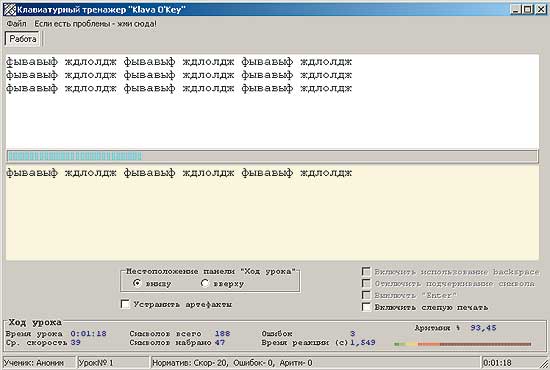Click the window resize grip in status bar

[x=544, y=364]
